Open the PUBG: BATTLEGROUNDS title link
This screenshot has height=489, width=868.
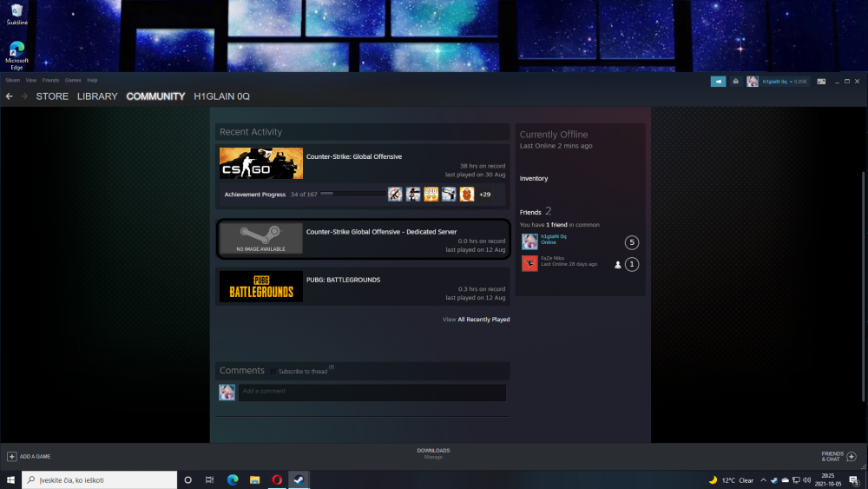[343, 280]
